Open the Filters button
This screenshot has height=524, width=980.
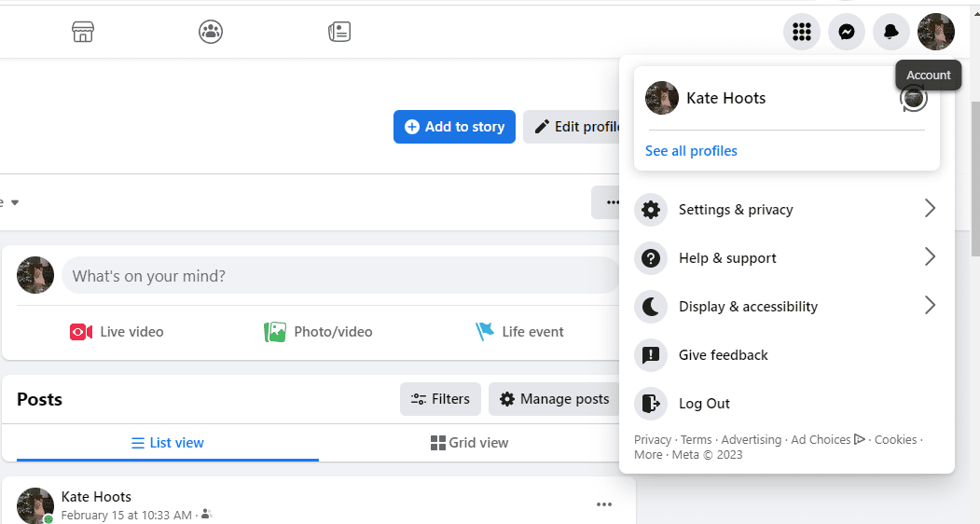pos(441,399)
